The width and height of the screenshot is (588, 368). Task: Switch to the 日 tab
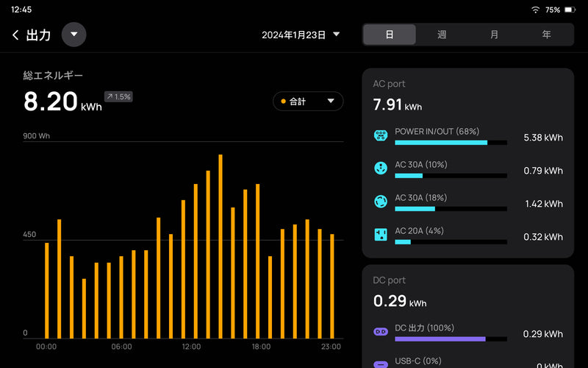390,35
